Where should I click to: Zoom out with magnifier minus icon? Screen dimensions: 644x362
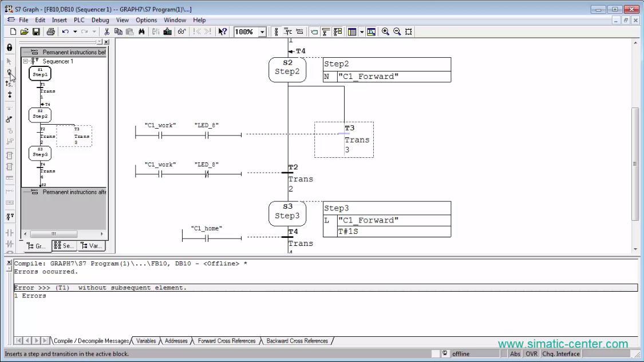397,31
